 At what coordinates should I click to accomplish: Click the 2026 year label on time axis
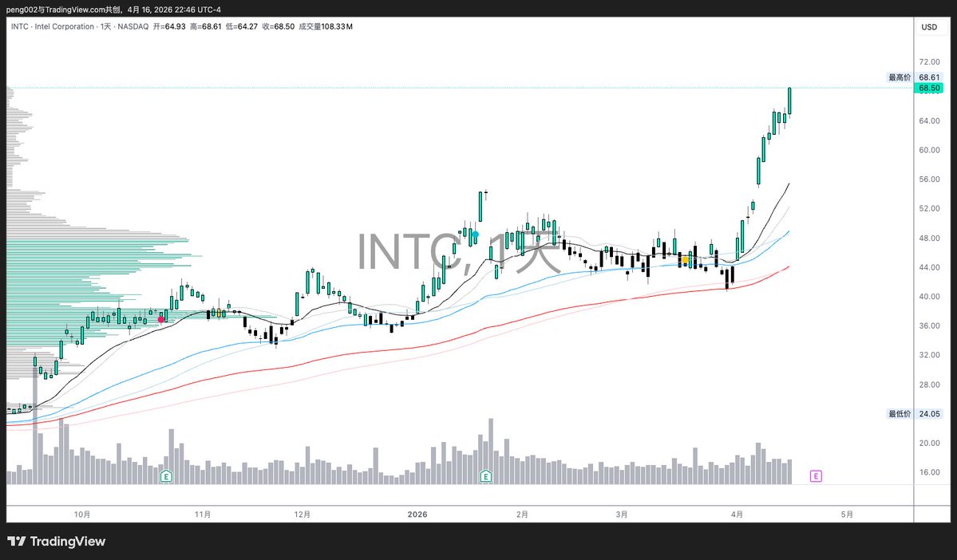417,515
